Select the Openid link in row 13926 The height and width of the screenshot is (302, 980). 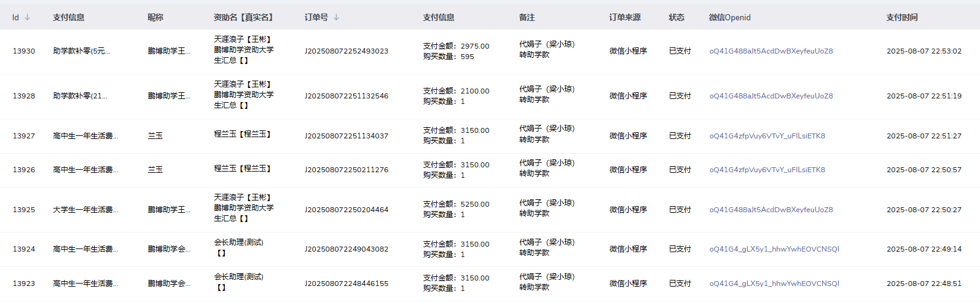767,170
